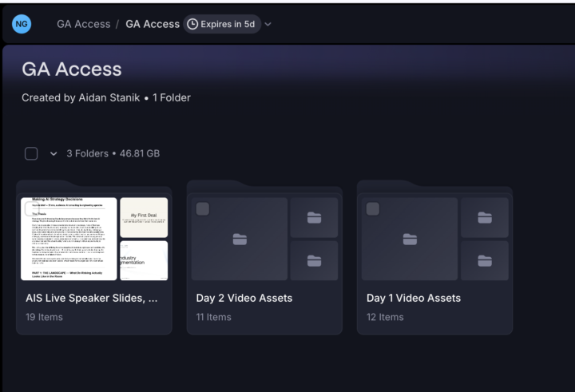Open the selection options chevron dropdown

54,153
